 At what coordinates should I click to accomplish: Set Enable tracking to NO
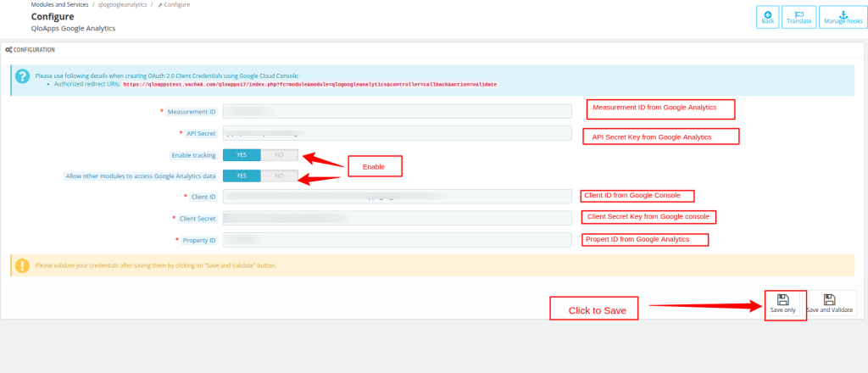tap(279, 155)
